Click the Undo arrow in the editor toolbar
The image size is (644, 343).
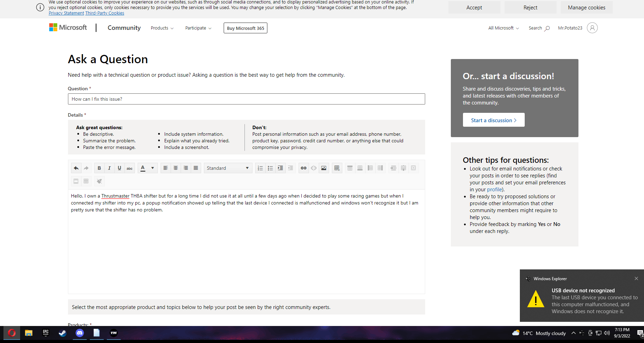pyautogui.click(x=76, y=168)
